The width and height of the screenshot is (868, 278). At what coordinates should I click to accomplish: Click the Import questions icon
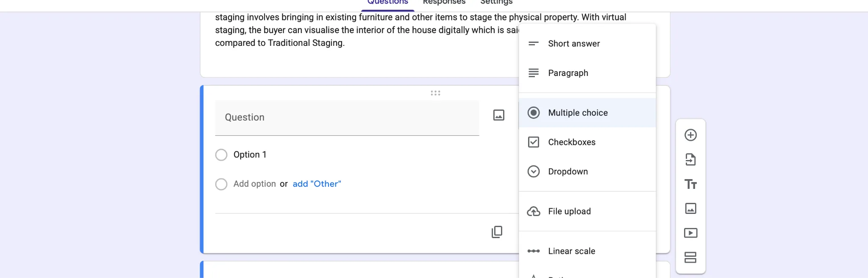pos(690,160)
